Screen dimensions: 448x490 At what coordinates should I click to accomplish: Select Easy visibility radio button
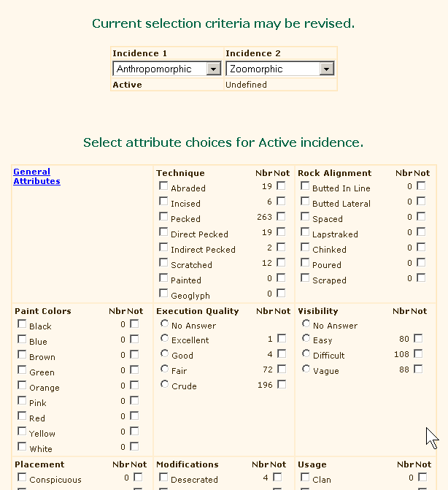pos(306,338)
